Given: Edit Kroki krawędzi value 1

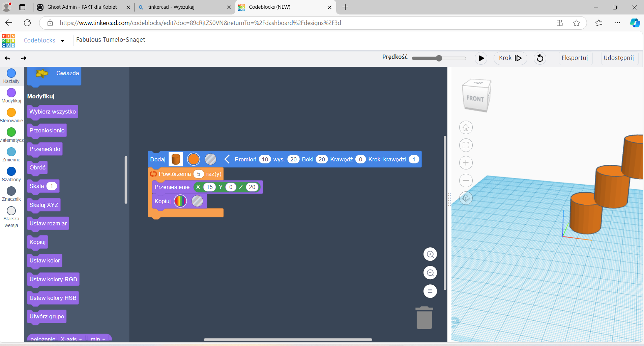Looking at the screenshot, I should pyautogui.click(x=414, y=159).
